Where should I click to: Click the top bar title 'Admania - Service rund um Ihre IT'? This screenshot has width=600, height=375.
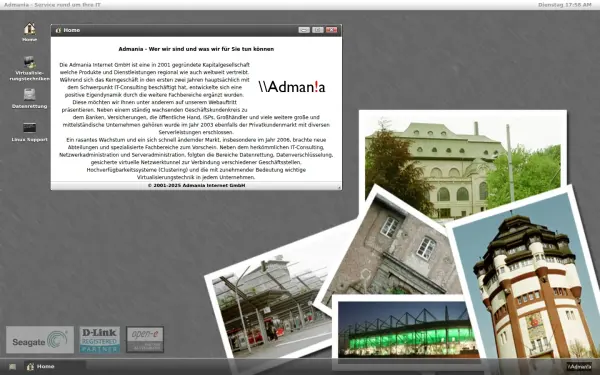[x=52, y=5]
